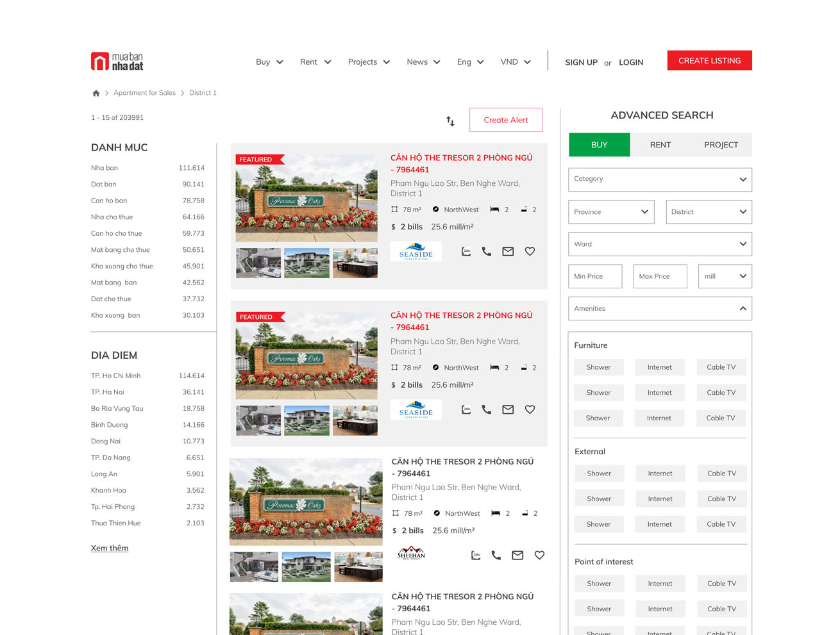840x635 pixels.
Task: Click phone icon on Sheehan listing
Action: pos(496,556)
